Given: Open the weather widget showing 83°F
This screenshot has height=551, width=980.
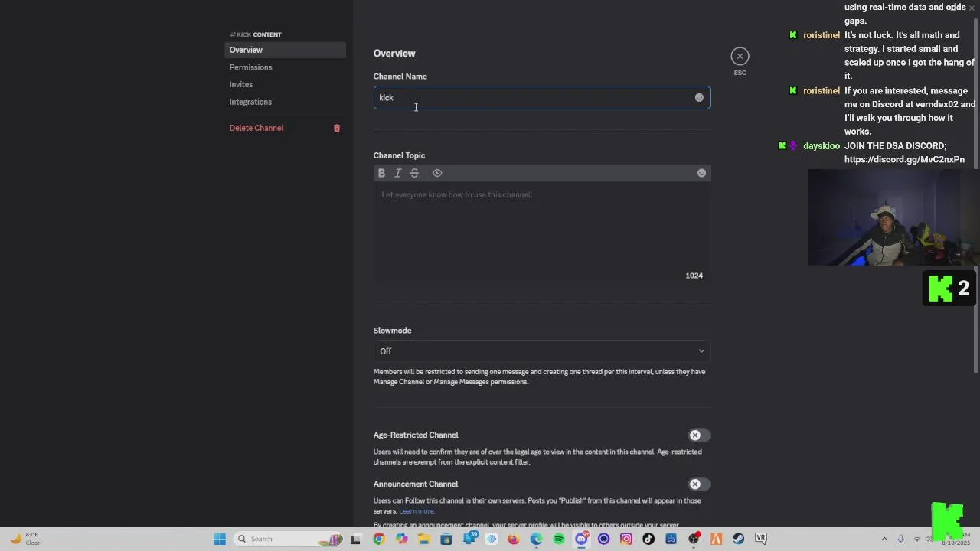Looking at the screenshot, I should 24,539.
